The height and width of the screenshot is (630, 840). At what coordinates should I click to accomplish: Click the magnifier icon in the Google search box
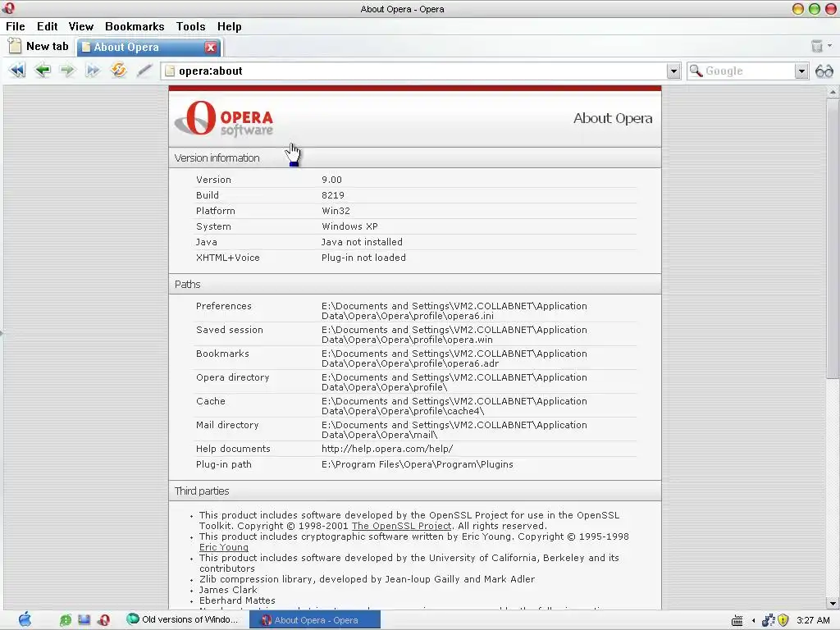point(696,71)
